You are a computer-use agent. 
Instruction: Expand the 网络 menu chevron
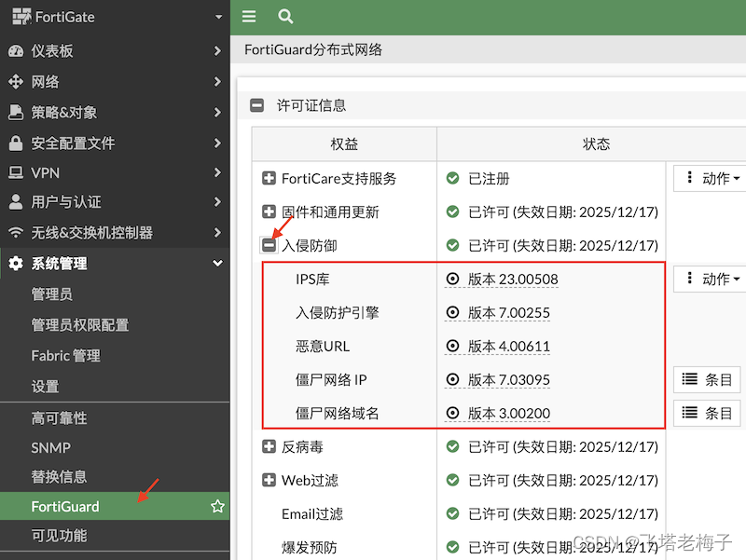point(217,82)
